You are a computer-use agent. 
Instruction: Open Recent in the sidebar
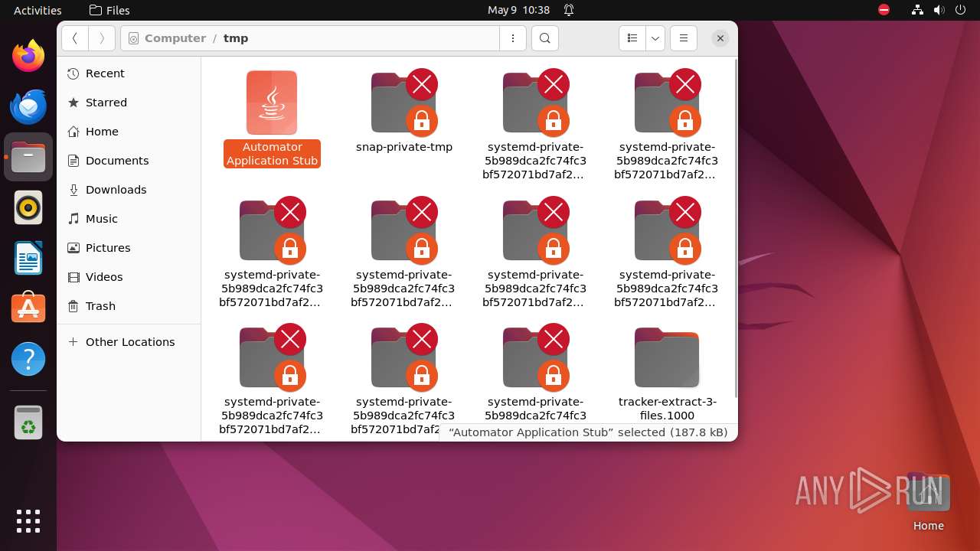point(129,73)
